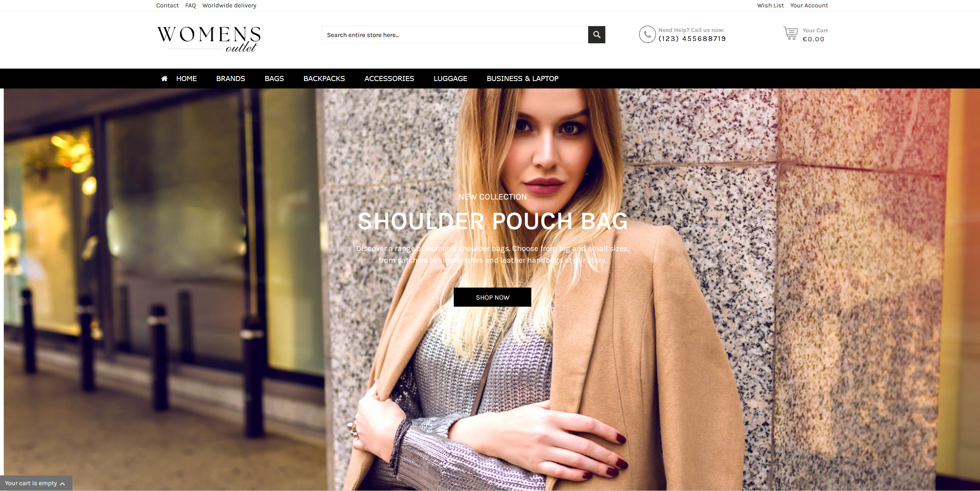The height and width of the screenshot is (491, 980).
Task: Click the Contact menu item
Action: coord(166,5)
